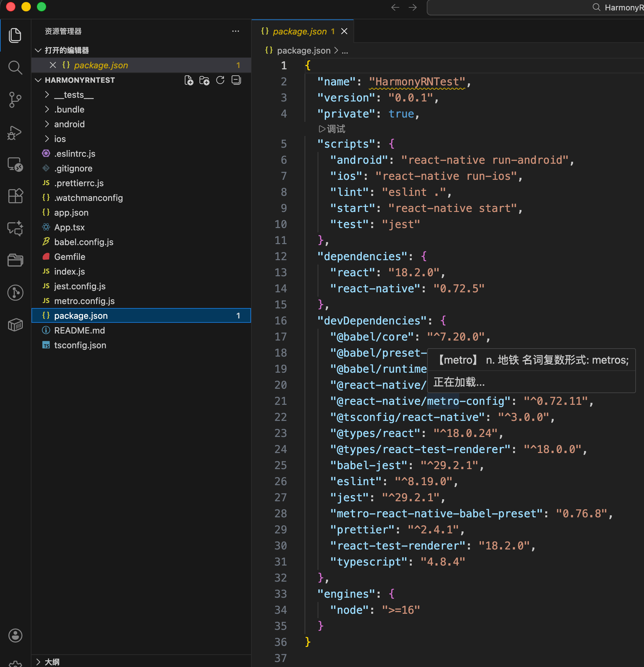Open the Search view in activity bar
This screenshot has width=644, height=667.
click(x=15, y=67)
